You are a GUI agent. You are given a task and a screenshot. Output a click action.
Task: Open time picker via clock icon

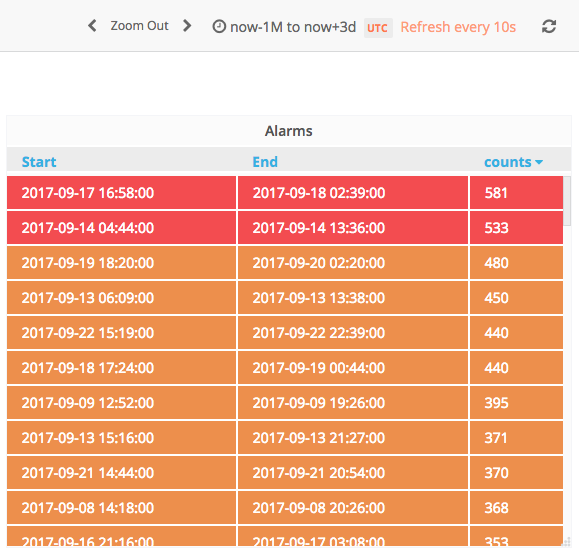tap(219, 27)
